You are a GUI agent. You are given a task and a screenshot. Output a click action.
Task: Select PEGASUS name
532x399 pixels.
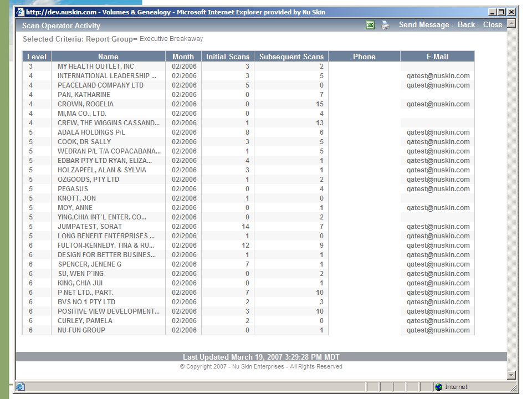pos(73,189)
